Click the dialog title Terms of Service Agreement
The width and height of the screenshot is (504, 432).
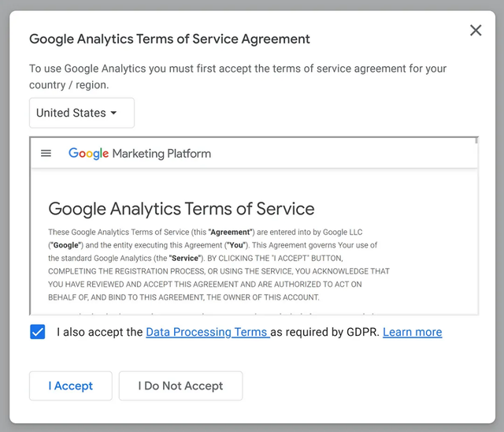(169, 39)
